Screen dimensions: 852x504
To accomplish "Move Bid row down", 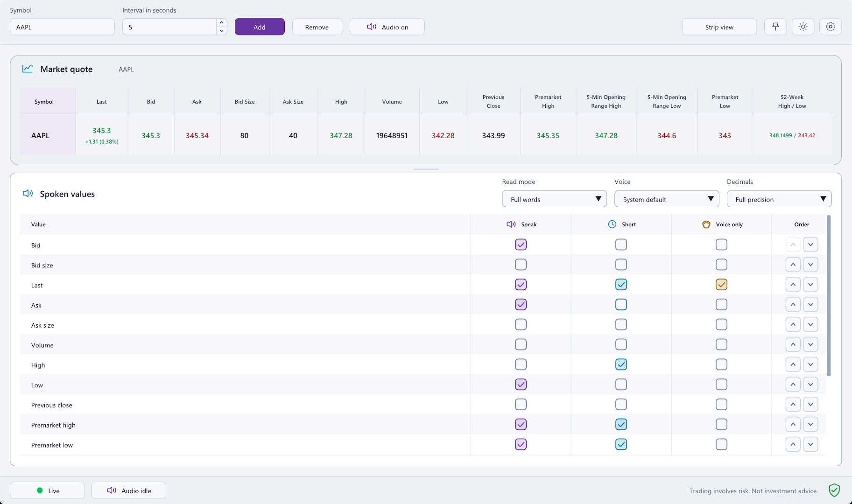I will point(810,245).
